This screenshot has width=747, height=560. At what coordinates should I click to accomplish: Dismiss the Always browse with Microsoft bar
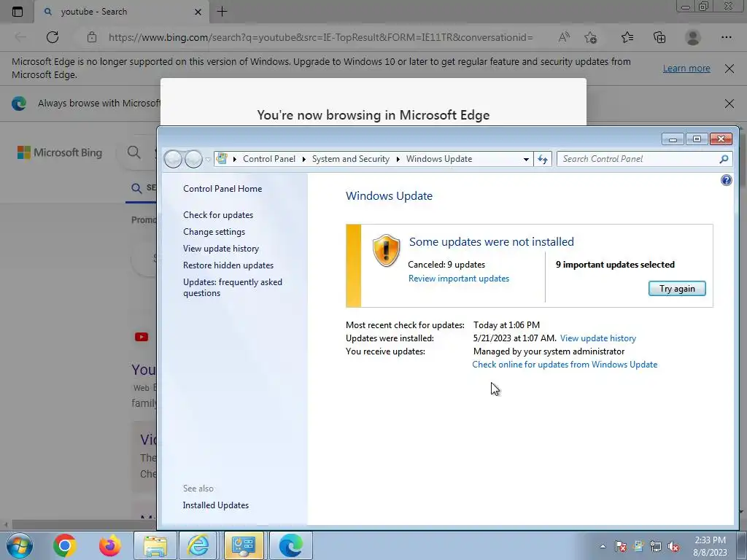coord(729,104)
